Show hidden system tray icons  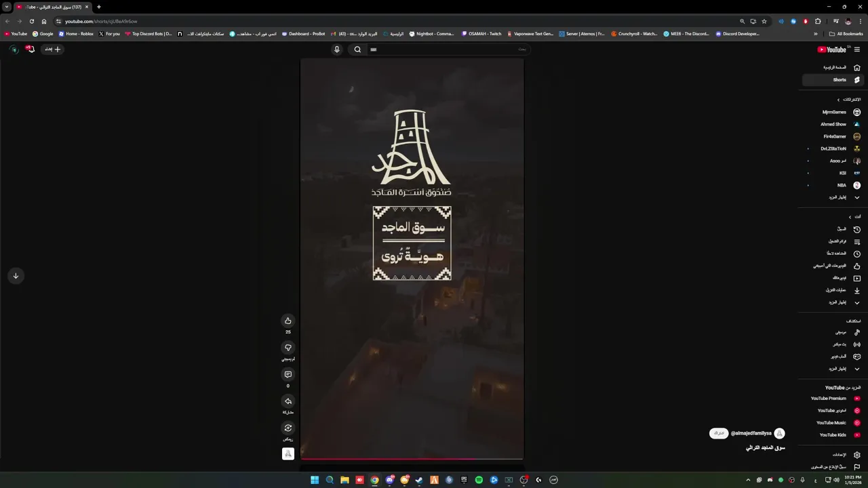[x=749, y=480]
